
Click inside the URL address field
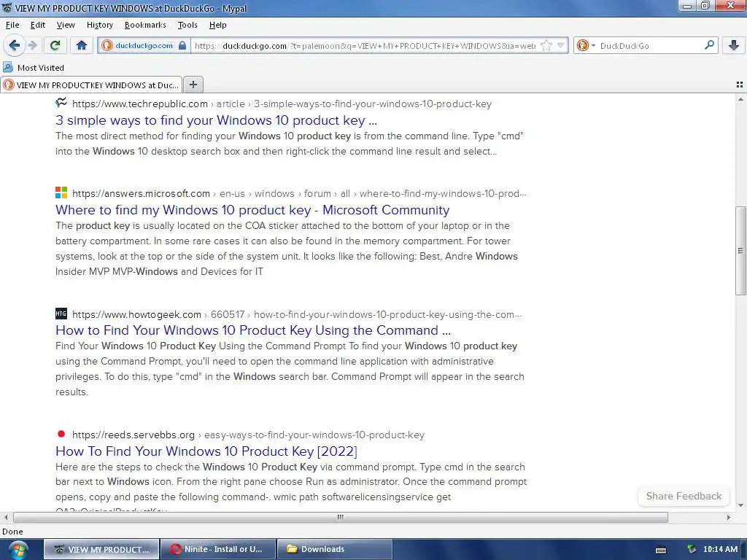click(365, 46)
